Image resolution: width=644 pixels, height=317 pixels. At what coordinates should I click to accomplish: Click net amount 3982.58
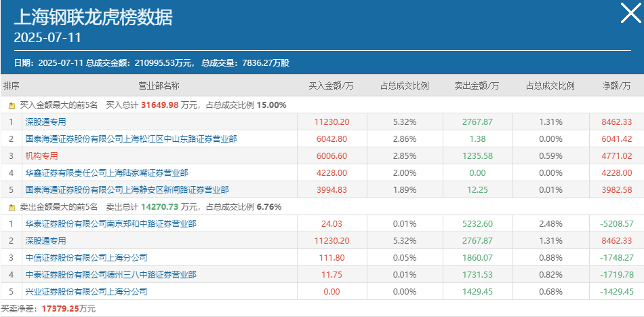pos(616,190)
